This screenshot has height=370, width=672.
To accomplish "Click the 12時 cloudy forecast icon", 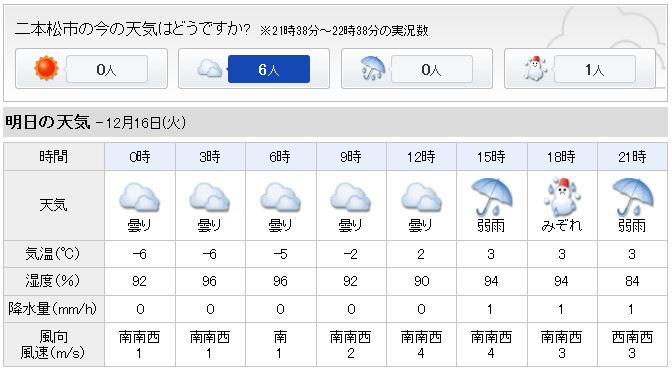I will (421, 198).
